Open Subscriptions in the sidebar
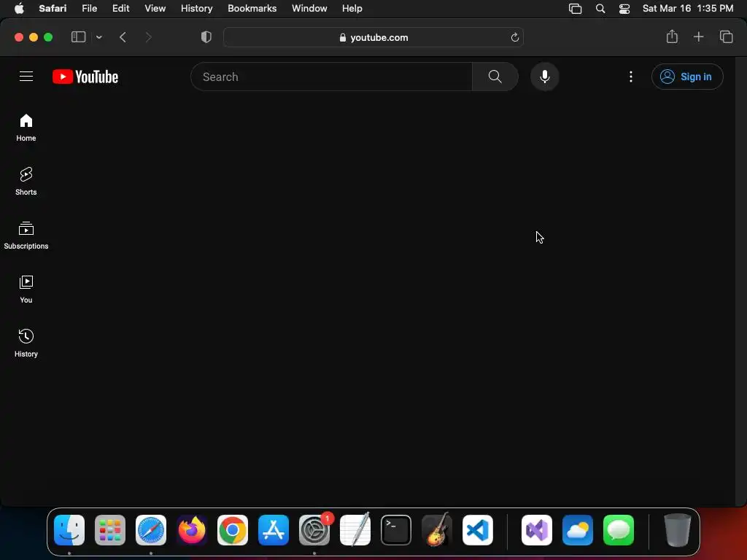The width and height of the screenshot is (747, 560). pyautogui.click(x=26, y=236)
